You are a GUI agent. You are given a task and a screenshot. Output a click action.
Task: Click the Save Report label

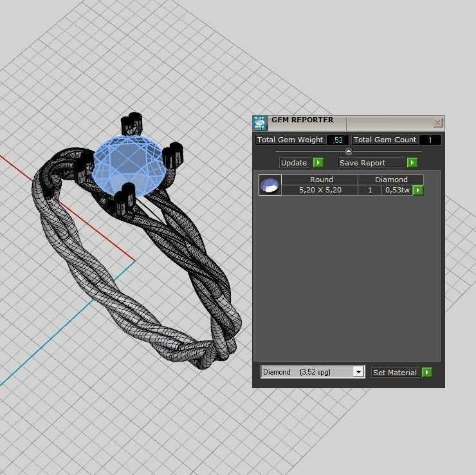tap(362, 163)
